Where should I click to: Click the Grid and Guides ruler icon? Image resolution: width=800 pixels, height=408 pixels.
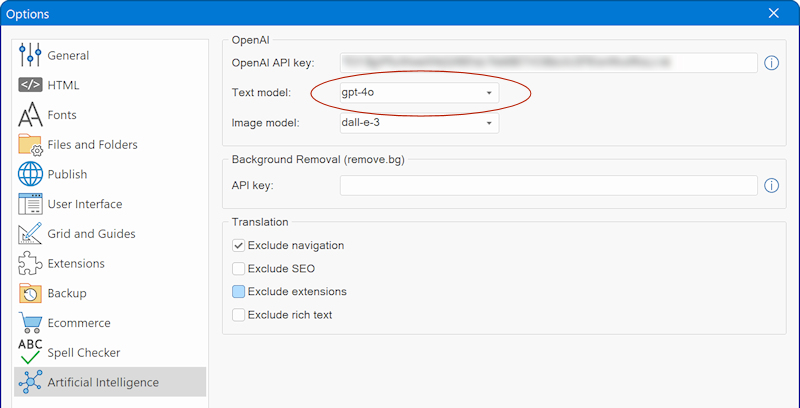pyautogui.click(x=30, y=234)
